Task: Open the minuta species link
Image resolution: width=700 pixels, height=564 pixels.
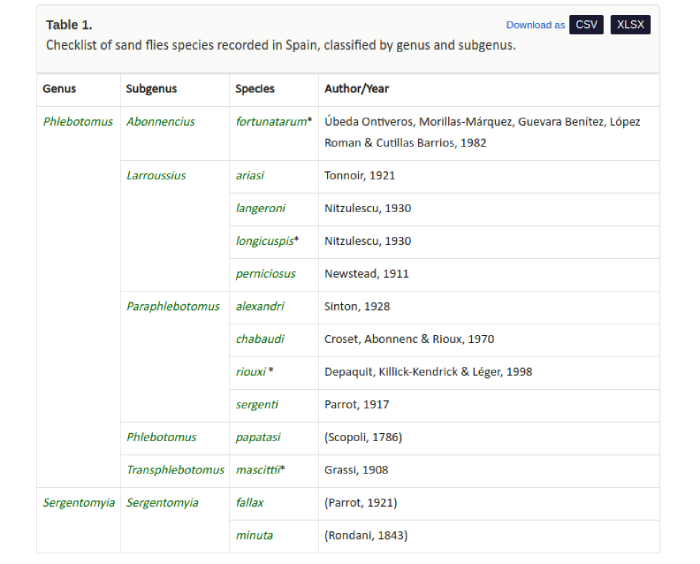Action: pos(254,536)
